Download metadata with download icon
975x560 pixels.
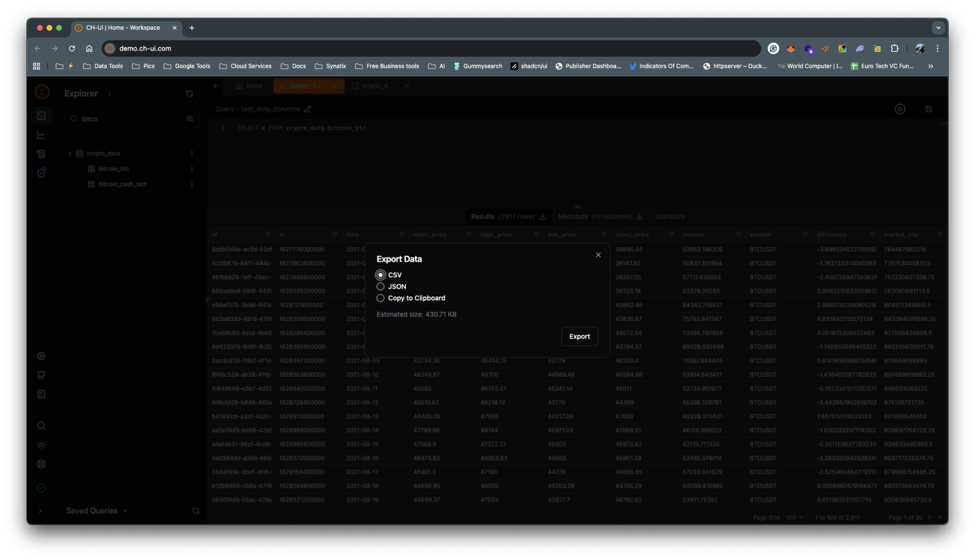(639, 217)
